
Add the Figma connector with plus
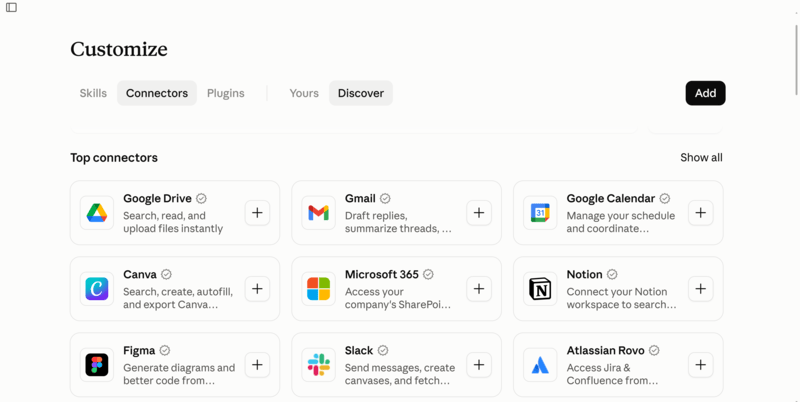[x=257, y=365]
